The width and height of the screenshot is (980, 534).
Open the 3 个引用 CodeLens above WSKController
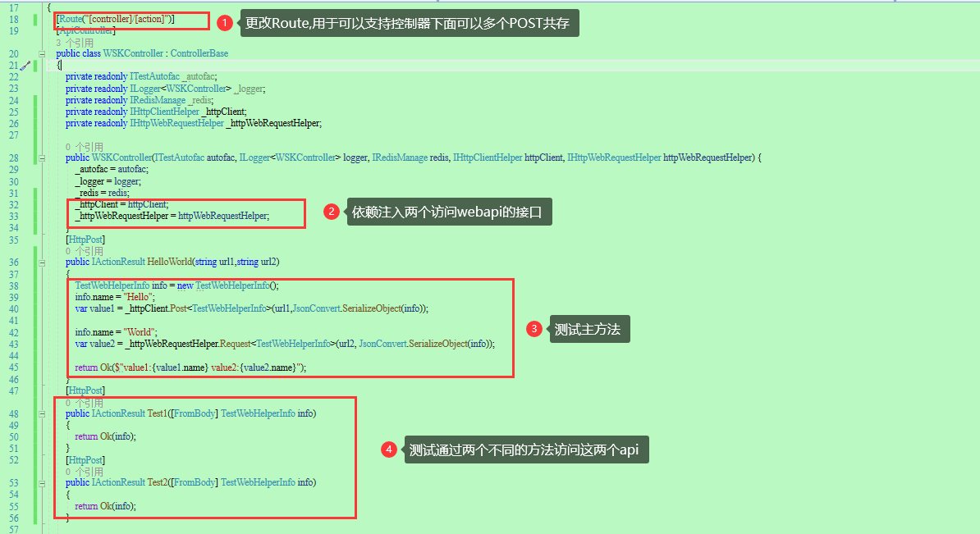84,41
